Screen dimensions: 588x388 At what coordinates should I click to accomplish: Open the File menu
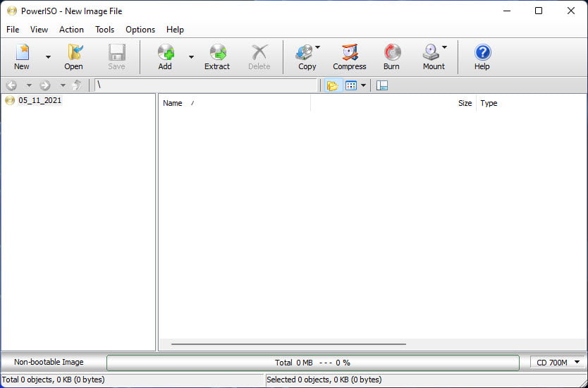coord(13,30)
